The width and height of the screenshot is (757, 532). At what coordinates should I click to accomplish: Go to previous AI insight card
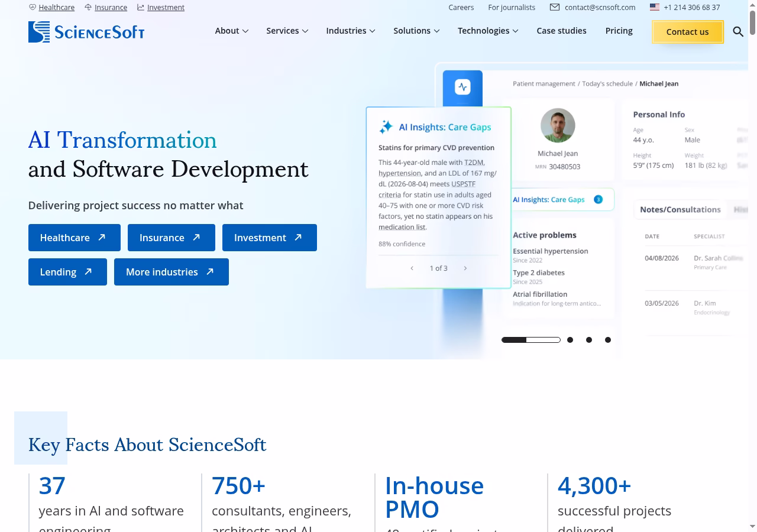[412, 268]
